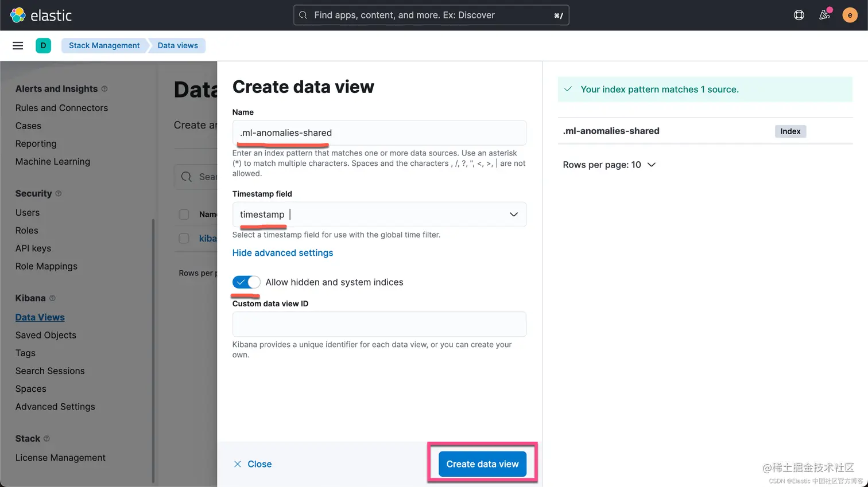Click the Stack section info icon

(46, 438)
